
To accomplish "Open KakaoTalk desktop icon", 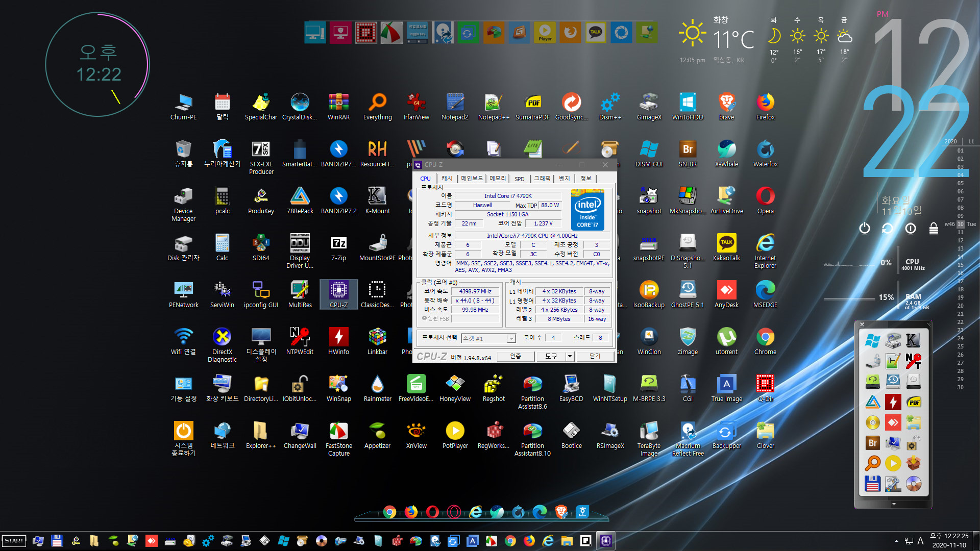I will 727,247.
